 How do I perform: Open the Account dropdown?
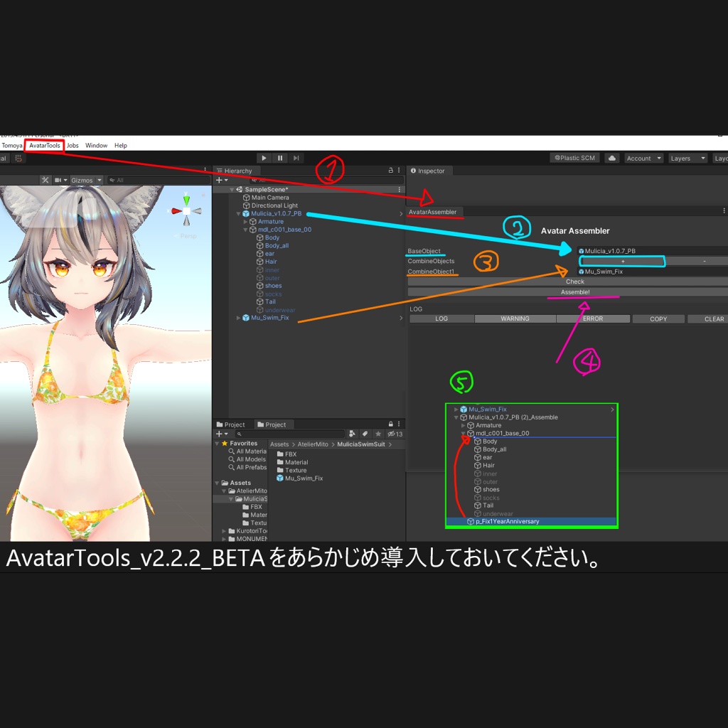[644, 159]
